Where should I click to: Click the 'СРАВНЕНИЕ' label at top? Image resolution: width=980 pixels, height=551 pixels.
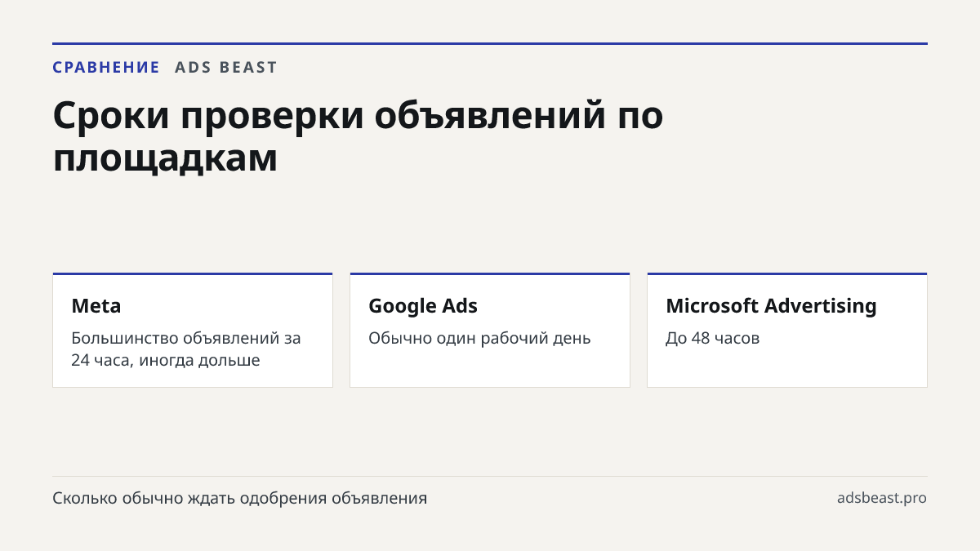click(106, 68)
